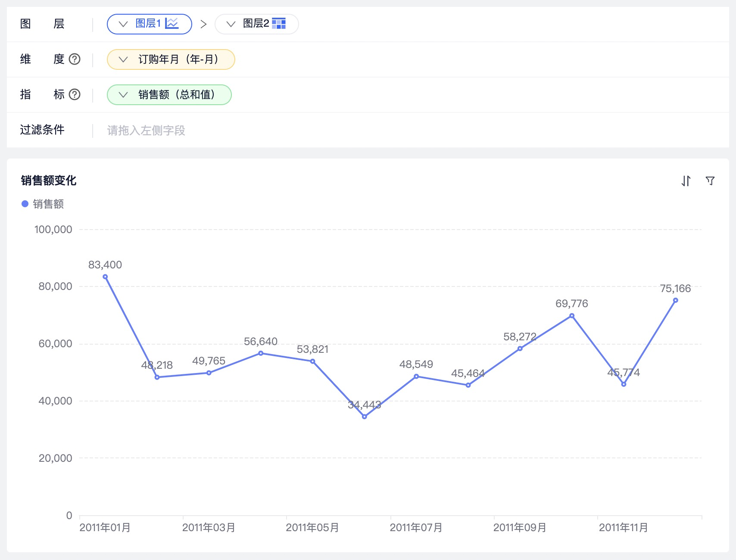Click the 2011年01月 data point

[105, 277]
